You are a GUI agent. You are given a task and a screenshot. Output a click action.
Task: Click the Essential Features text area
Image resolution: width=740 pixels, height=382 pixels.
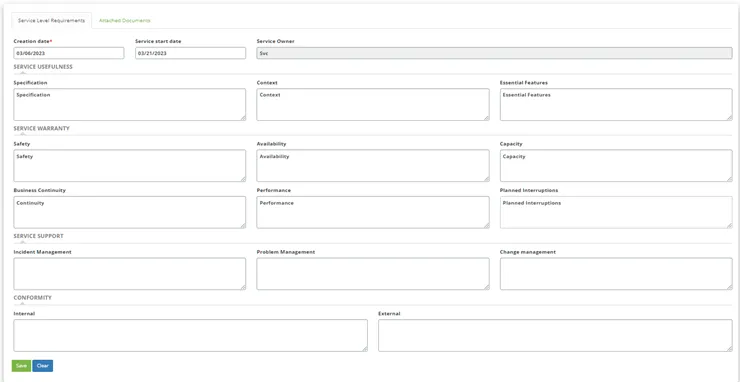point(616,104)
